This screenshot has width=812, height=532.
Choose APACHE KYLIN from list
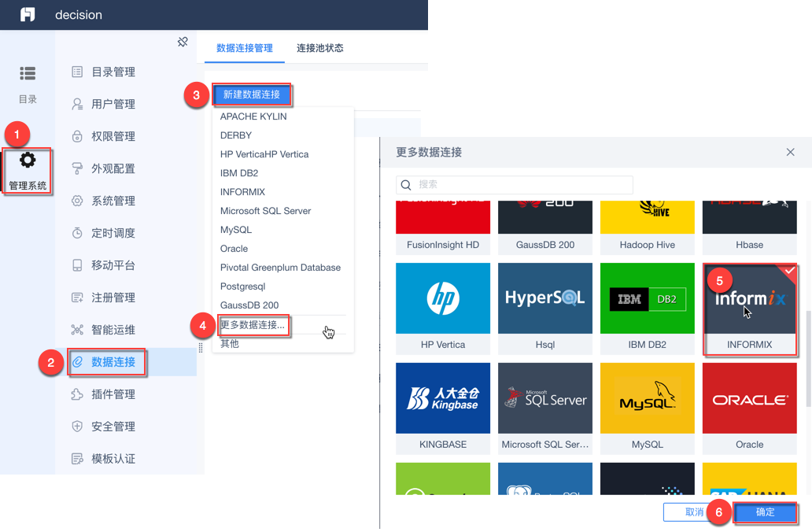[x=253, y=116]
